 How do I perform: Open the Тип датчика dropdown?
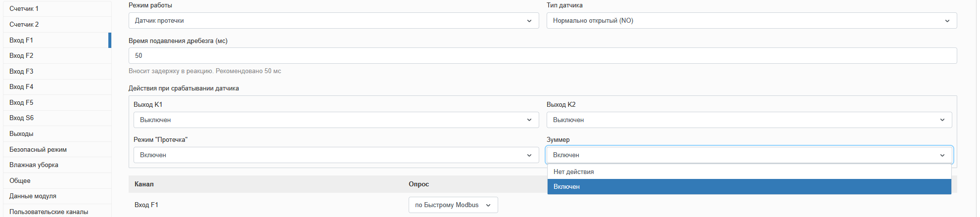751,21
